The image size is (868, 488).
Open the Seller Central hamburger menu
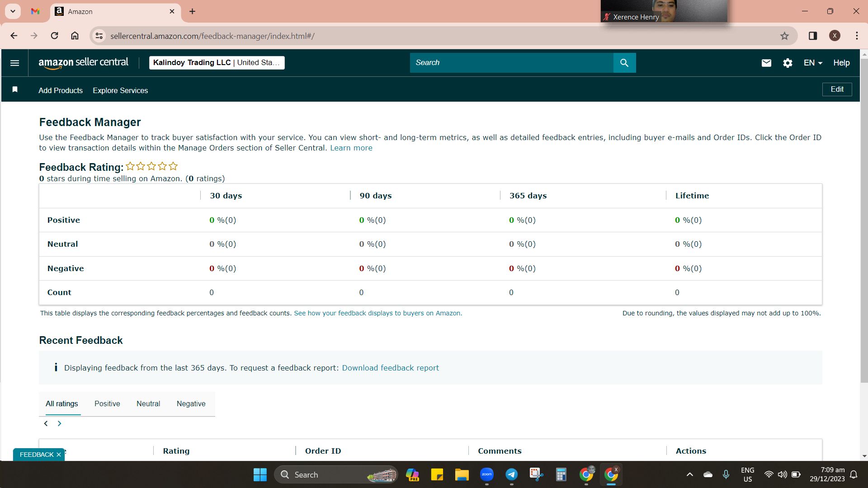(x=14, y=63)
